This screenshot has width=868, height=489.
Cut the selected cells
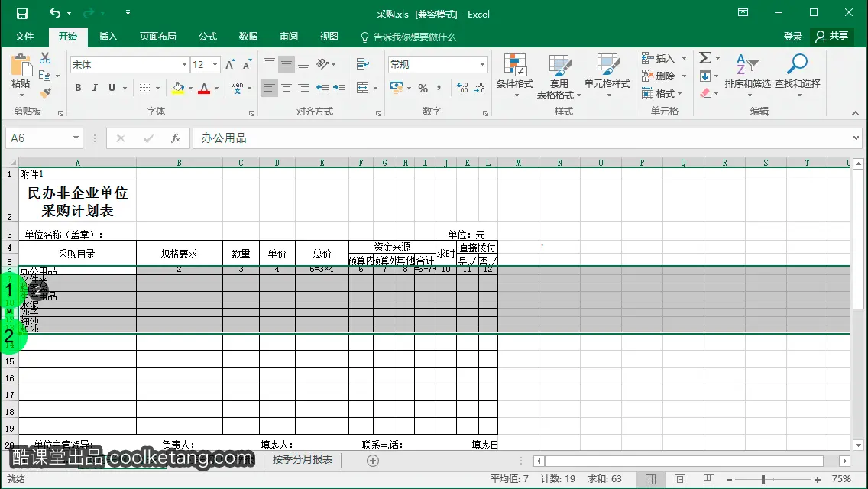tap(45, 58)
